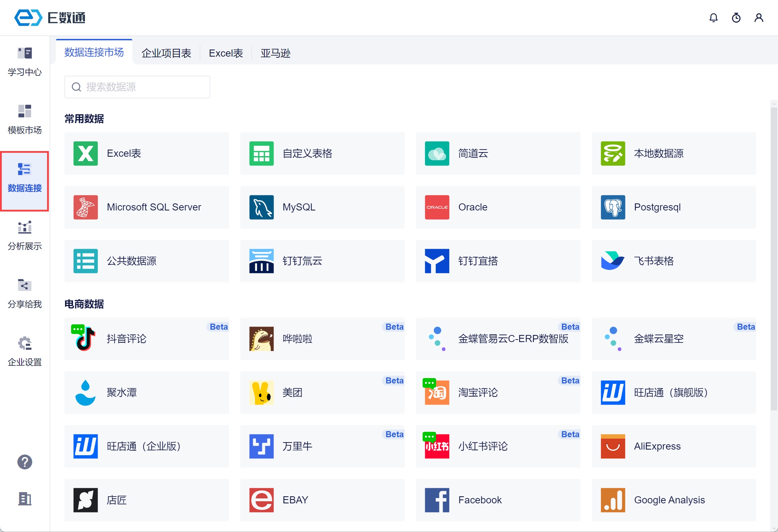Choose the MySQL data source card
The height and width of the screenshot is (532, 778).
(322, 207)
